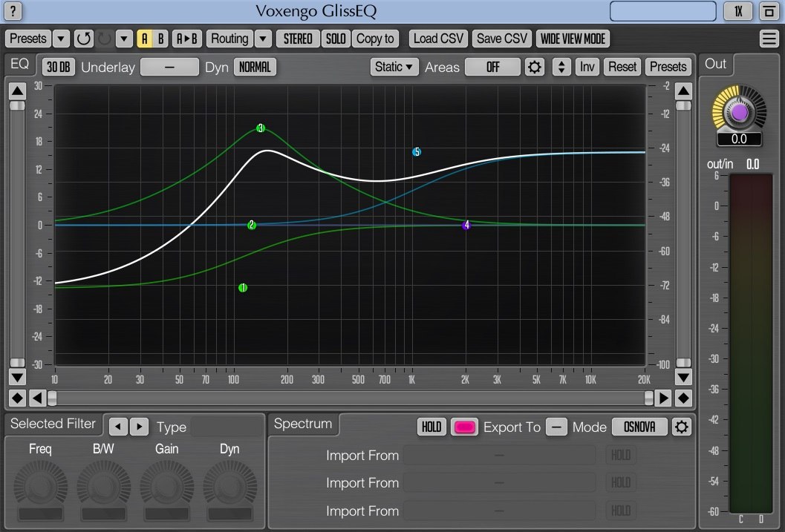Click left diamond zoom reset icon

coord(17,398)
